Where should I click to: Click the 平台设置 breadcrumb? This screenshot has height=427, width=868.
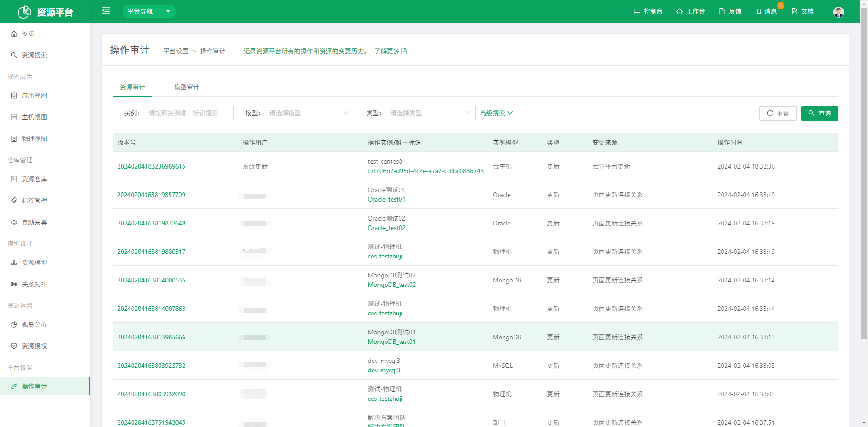[x=176, y=51]
